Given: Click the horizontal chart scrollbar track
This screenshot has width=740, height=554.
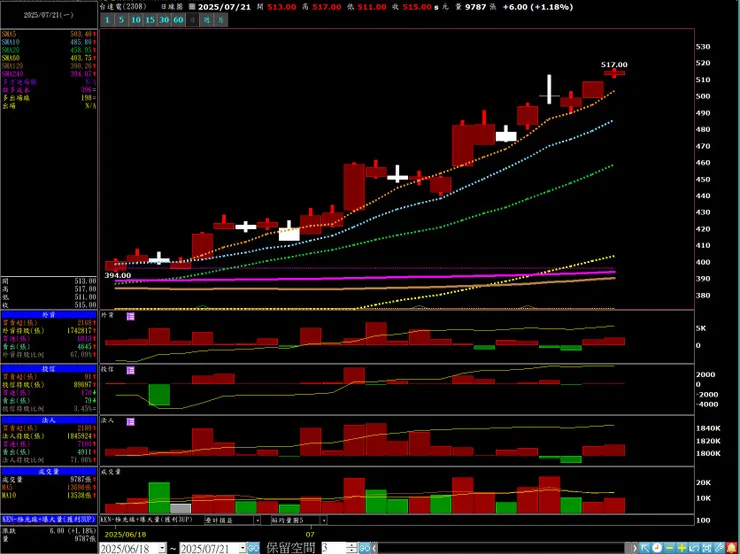Looking at the screenshot, I should (x=505, y=548).
